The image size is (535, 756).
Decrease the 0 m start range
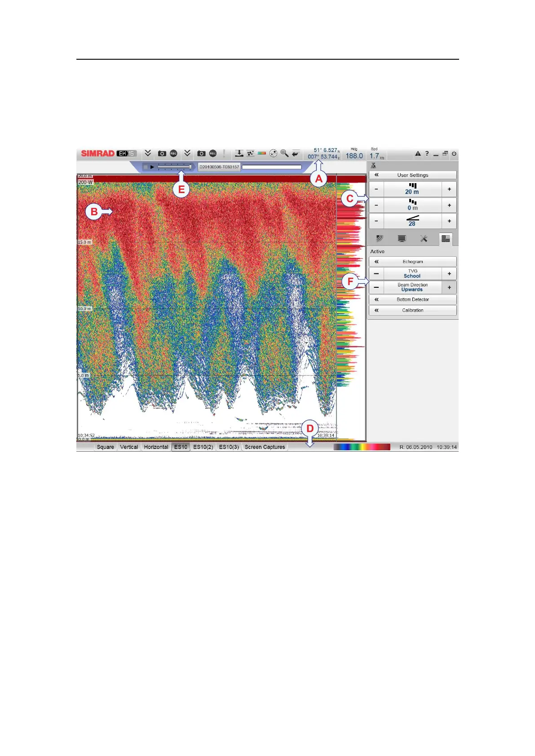click(x=376, y=206)
